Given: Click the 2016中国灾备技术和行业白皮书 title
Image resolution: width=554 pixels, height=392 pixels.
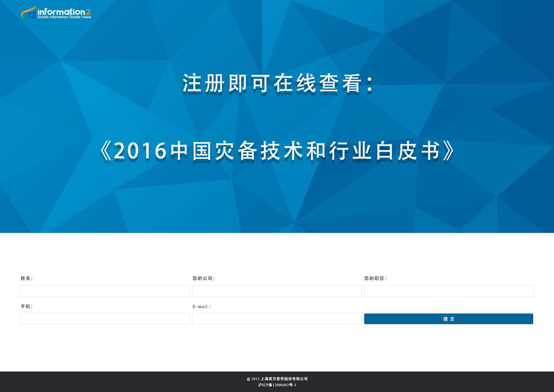Looking at the screenshot, I should 277,151.
